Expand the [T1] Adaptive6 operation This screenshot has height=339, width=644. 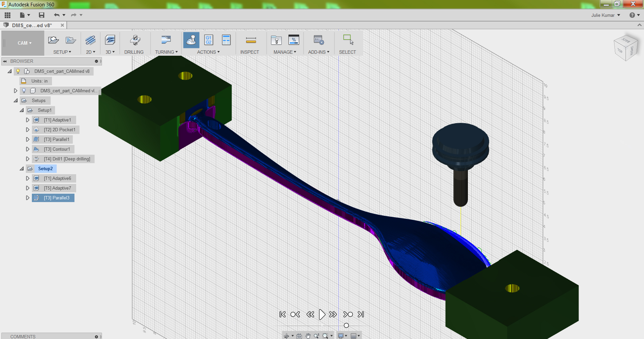click(28, 178)
